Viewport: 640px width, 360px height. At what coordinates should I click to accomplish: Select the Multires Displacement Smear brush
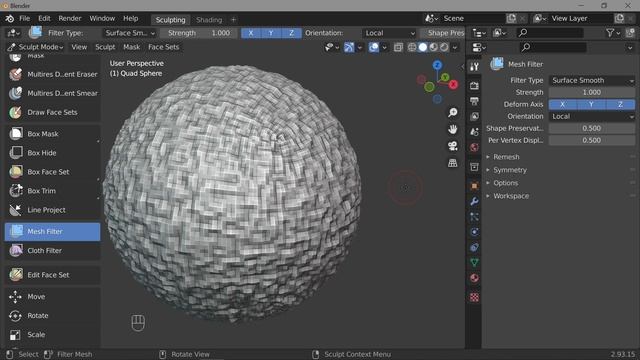tap(53, 93)
